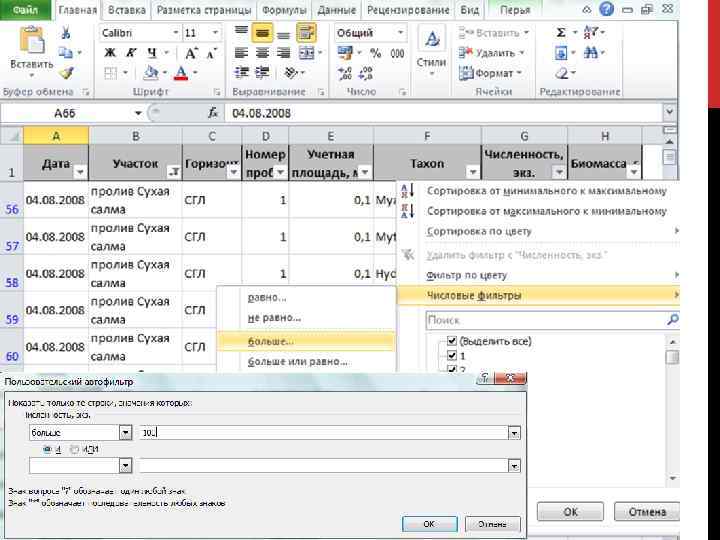
Task: Open the Дата column filter dropdown
Action: pos(80,172)
